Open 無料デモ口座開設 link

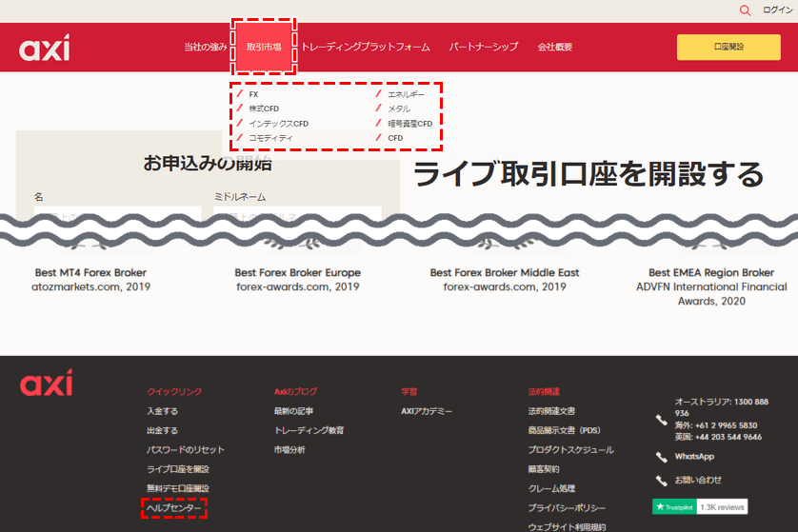click(178, 488)
